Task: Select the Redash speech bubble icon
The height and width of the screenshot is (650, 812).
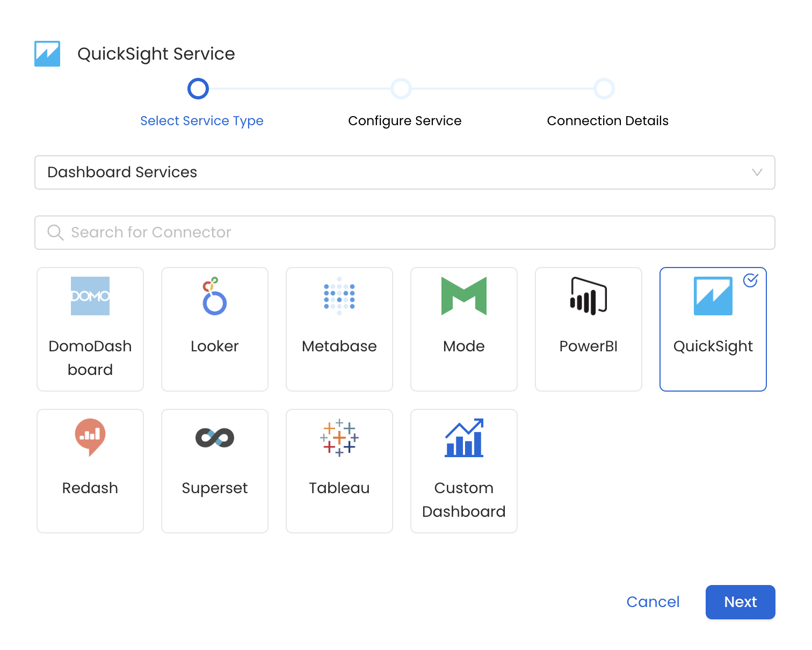Action: [x=90, y=437]
